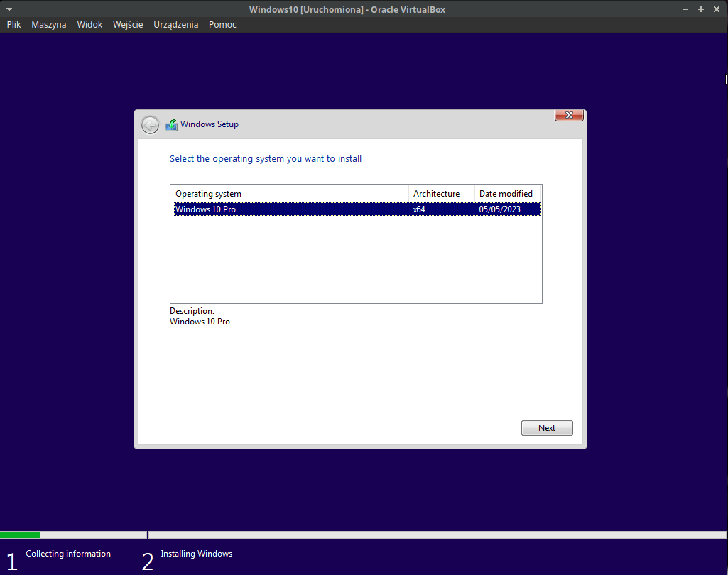The width and height of the screenshot is (728, 575).
Task: Select the Windows 10 Pro row
Action: pos(357,209)
